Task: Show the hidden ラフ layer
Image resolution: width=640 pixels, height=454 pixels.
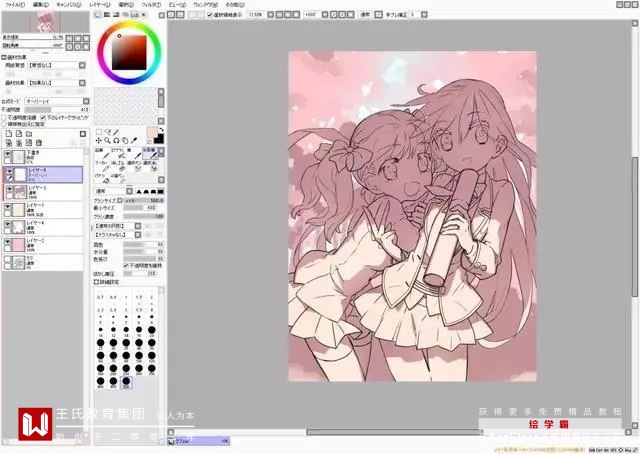Action: pos(7,259)
